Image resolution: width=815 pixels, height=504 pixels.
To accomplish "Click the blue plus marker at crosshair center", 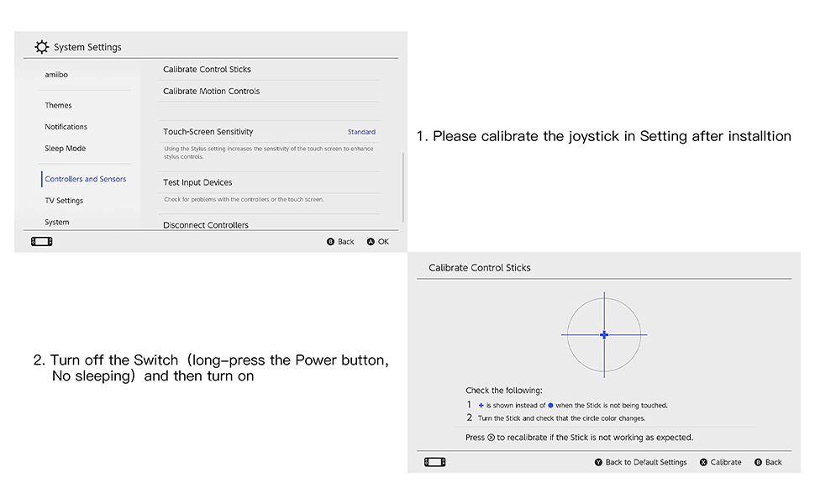I will (x=604, y=335).
